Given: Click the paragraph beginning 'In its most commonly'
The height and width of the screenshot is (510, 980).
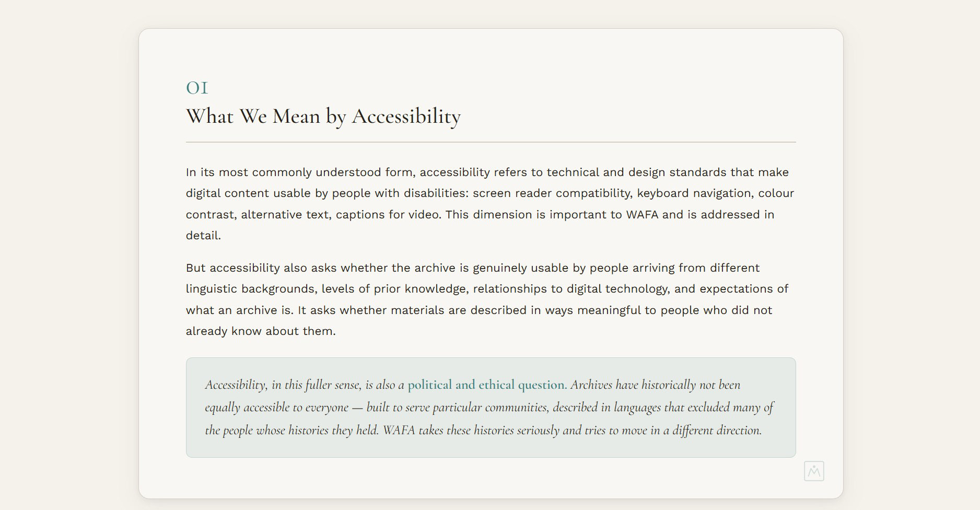Looking at the screenshot, I should tap(491, 204).
